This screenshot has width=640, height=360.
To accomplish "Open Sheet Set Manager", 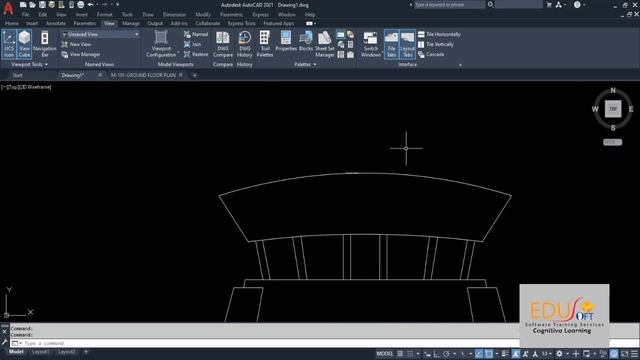I will point(324,44).
